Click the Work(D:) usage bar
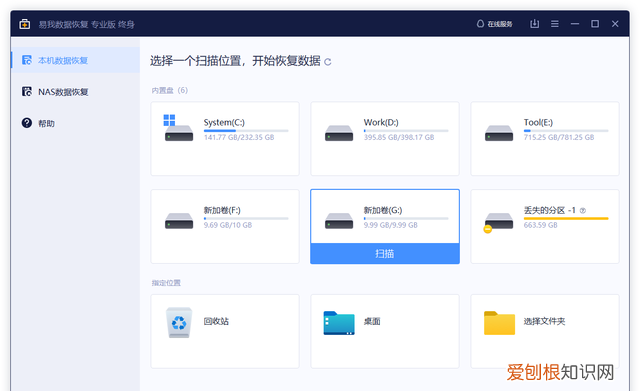This screenshot has height=391, width=640. click(x=406, y=131)
